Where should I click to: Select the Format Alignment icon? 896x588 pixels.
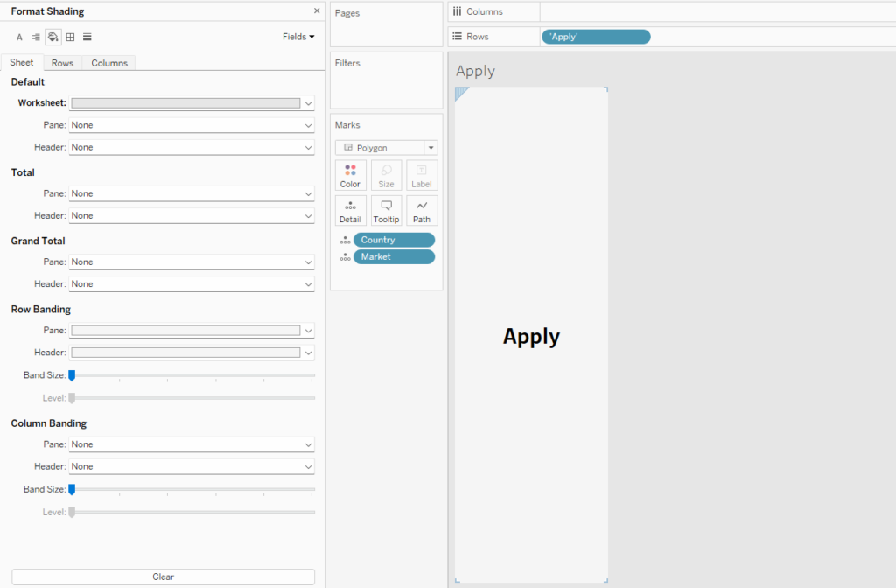point(36,38)
